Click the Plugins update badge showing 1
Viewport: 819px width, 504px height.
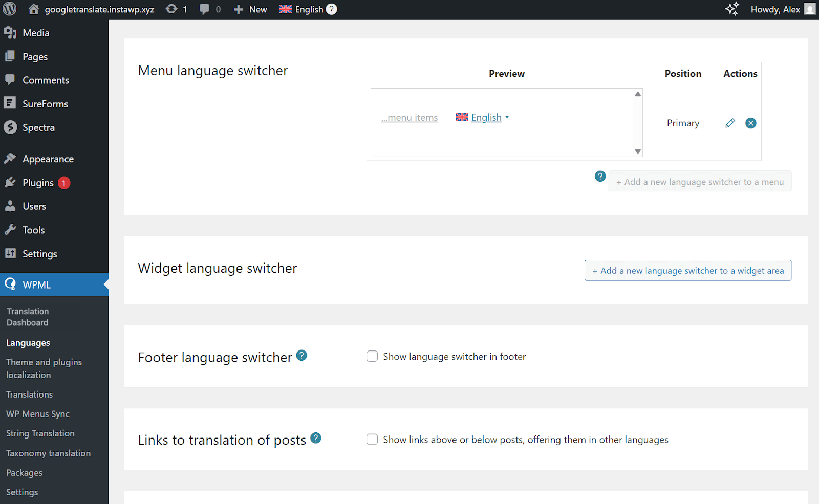click(x=64, y=183)
